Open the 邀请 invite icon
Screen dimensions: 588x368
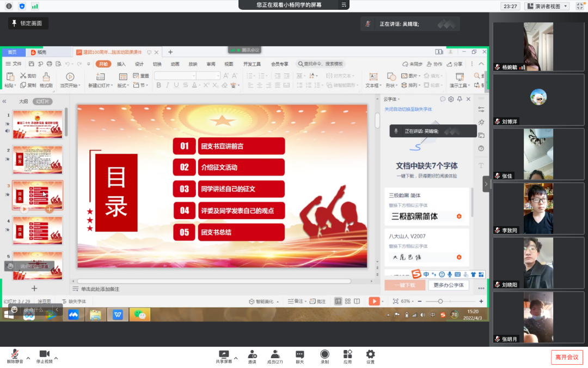pos(252,356)
